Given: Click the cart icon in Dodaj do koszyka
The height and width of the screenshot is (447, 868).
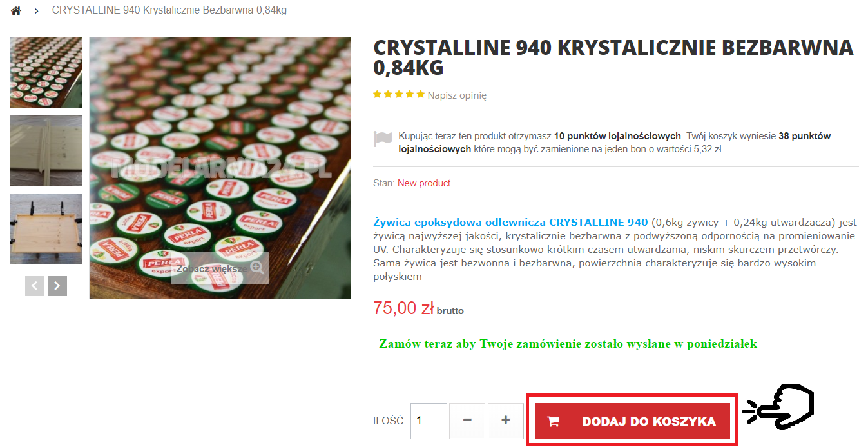Looking at the screenshot, I should (x=553, y=422).
